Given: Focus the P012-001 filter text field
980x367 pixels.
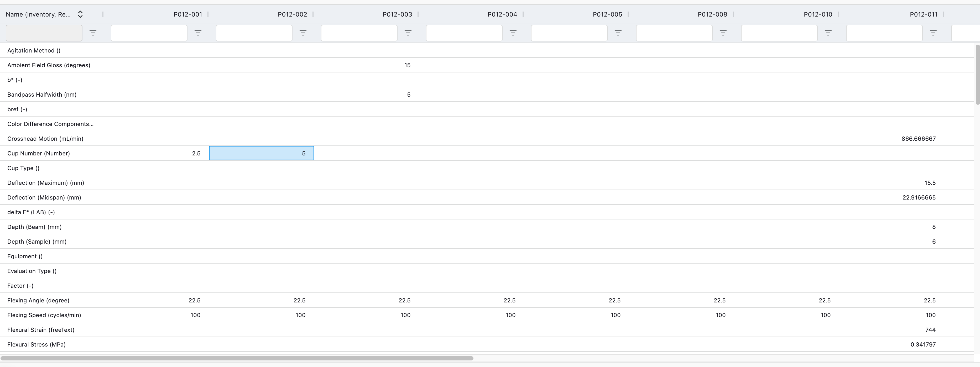Looking at the screenshot, I should tap(149, 33).
